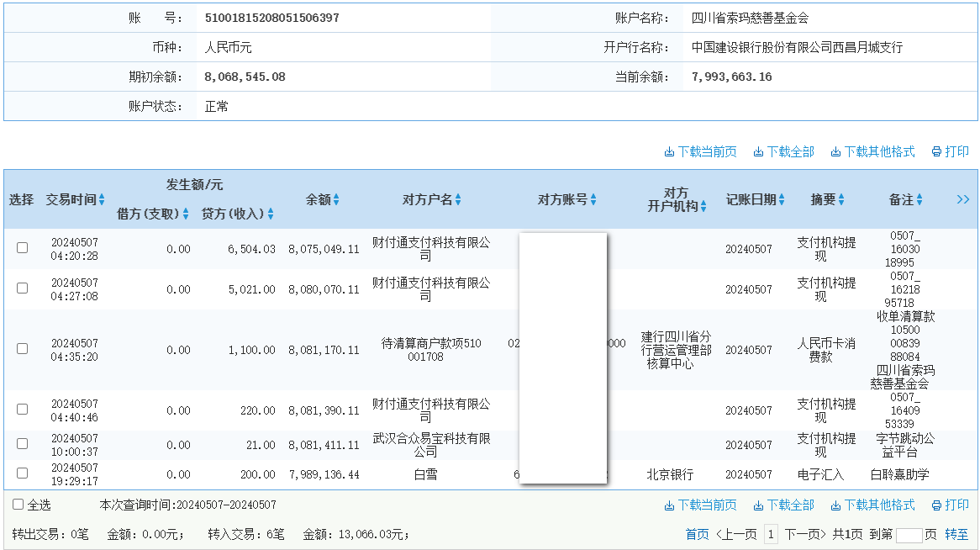Check the 04:35:20 transaction row checkbox
The width and height of the screenshot is (980, 550).
coord(23,348)
